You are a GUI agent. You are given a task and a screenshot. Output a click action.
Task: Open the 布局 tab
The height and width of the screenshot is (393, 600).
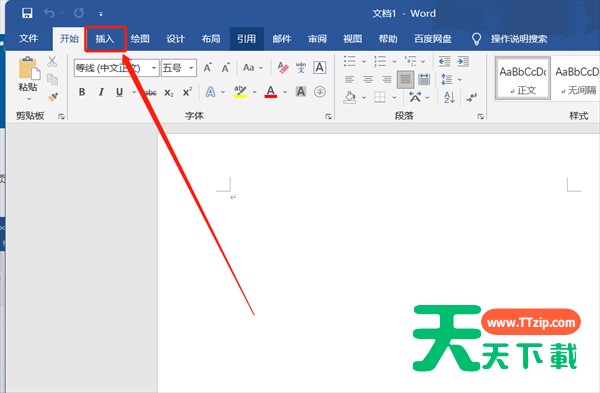(x=211, y=39)
